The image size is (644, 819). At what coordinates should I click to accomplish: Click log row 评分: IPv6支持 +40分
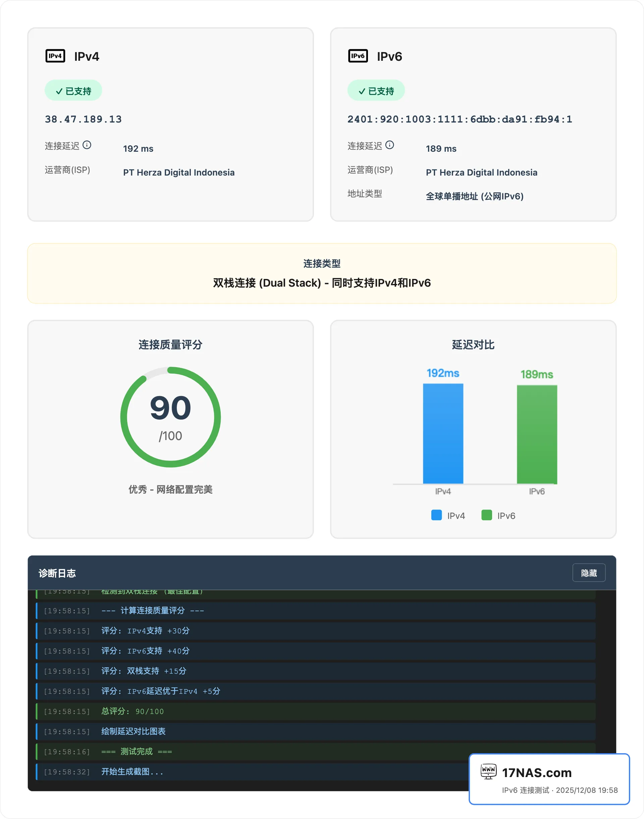(x=316, y=651)
